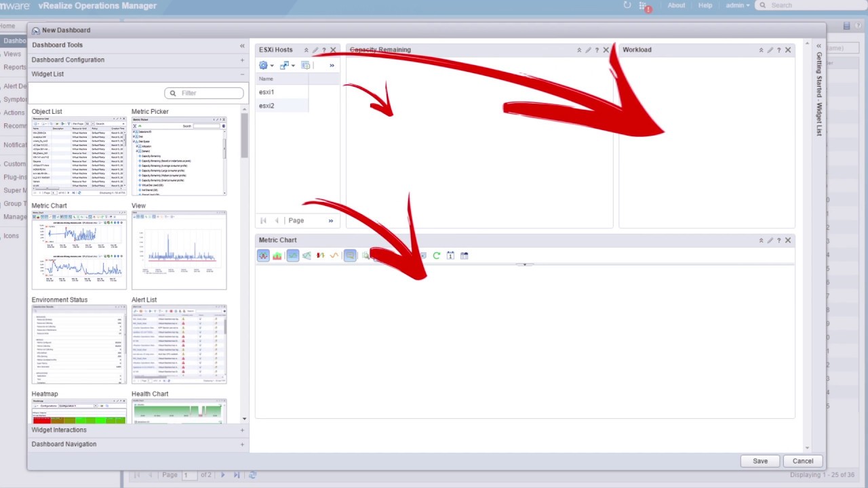Save the new dashboard
The width and height of the screenshot is (868, 488).
760,461
